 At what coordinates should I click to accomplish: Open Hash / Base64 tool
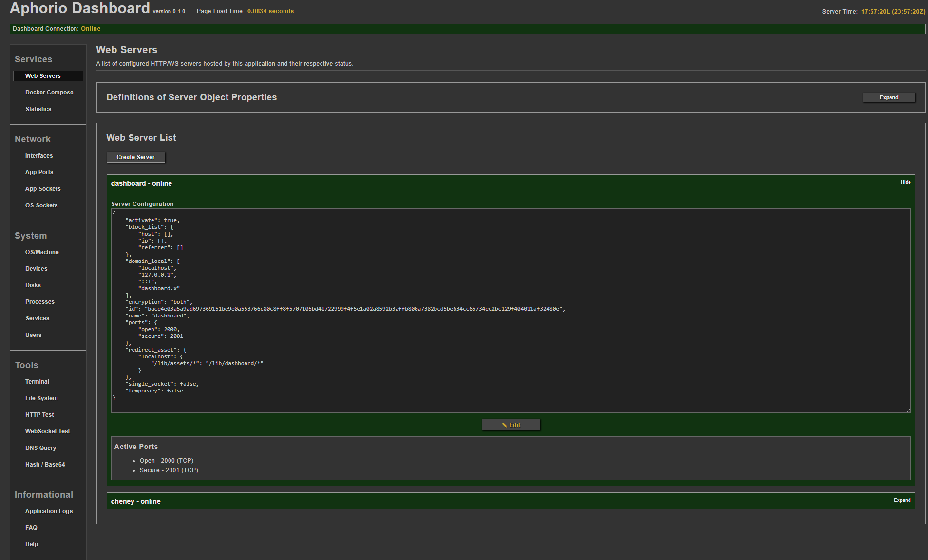[x=45, y=465]
